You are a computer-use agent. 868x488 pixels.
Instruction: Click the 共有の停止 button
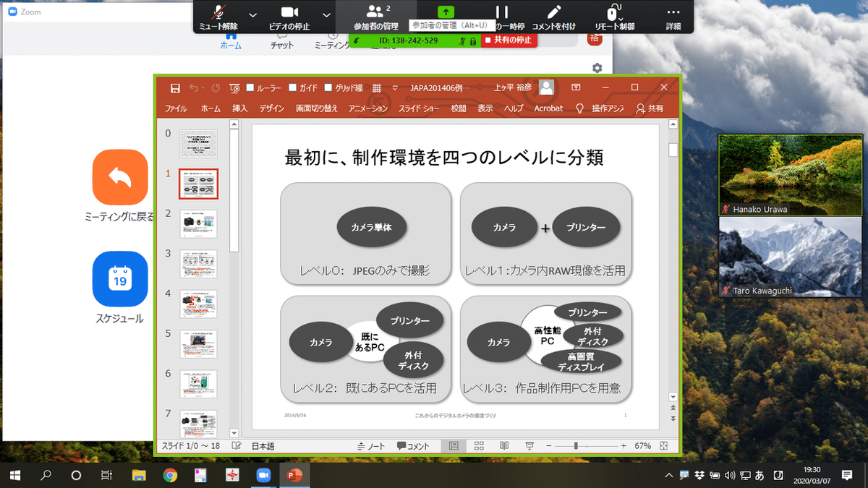click(511, 40)
